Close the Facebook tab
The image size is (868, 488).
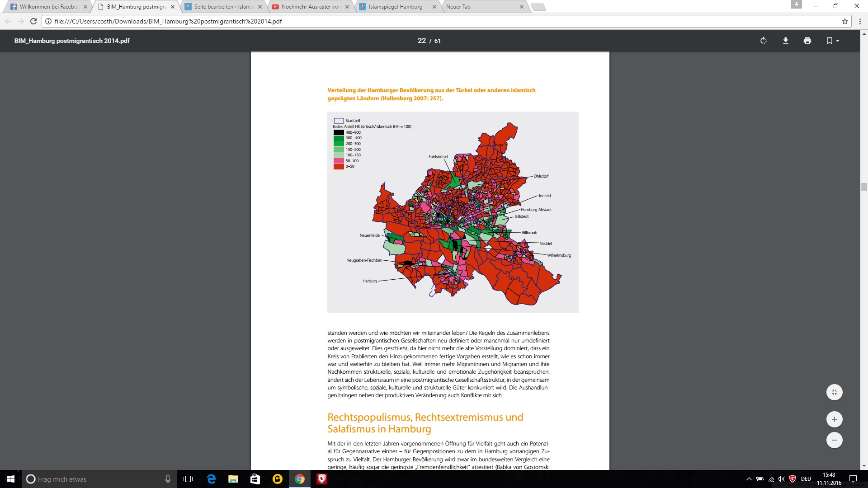click(85, 7)
